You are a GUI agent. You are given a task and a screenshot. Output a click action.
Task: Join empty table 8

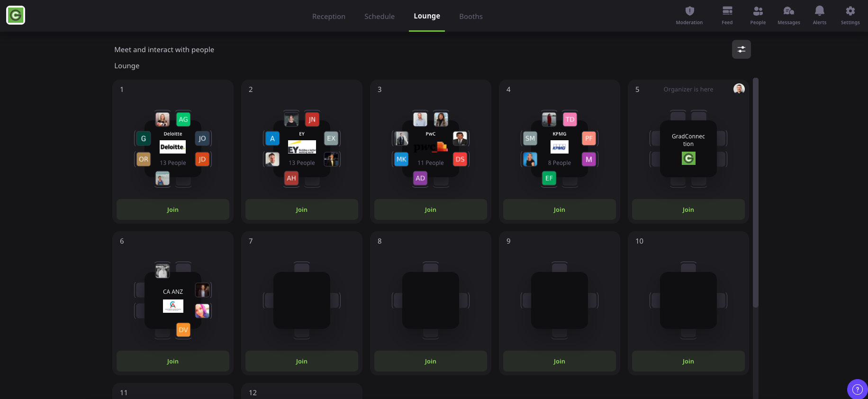(x=431, y=361)
